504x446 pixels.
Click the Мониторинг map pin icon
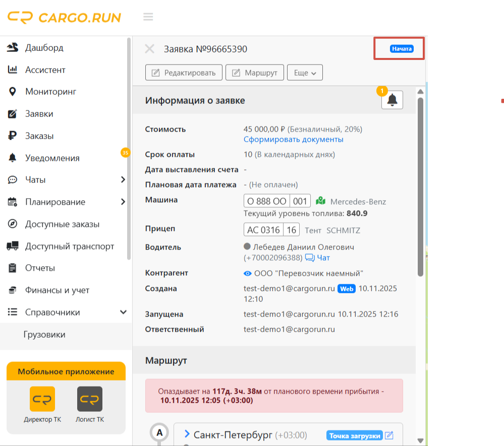point(13,92)
